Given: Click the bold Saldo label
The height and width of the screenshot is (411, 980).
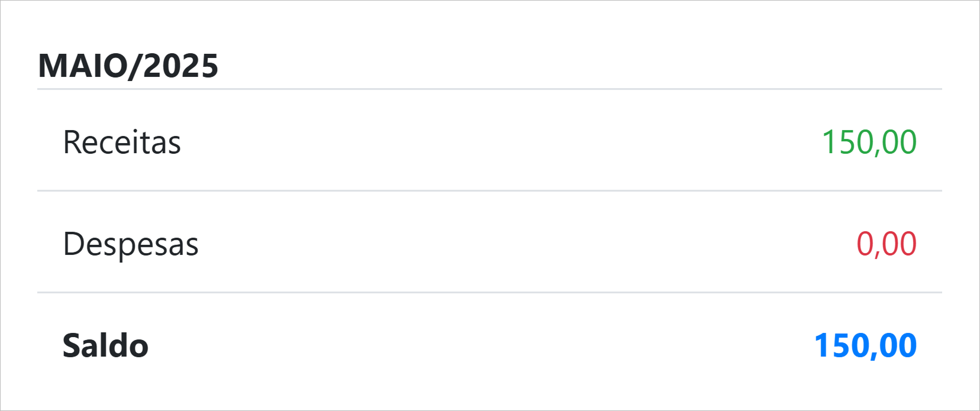Looking at the screenshot, I should click(105, 346).
